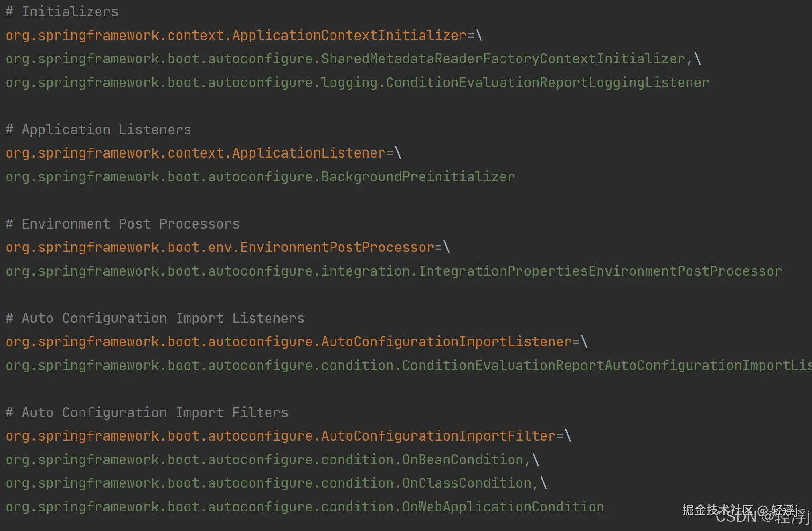Click '# Auto Configuration Import Listeners' comment

(155, 318)
